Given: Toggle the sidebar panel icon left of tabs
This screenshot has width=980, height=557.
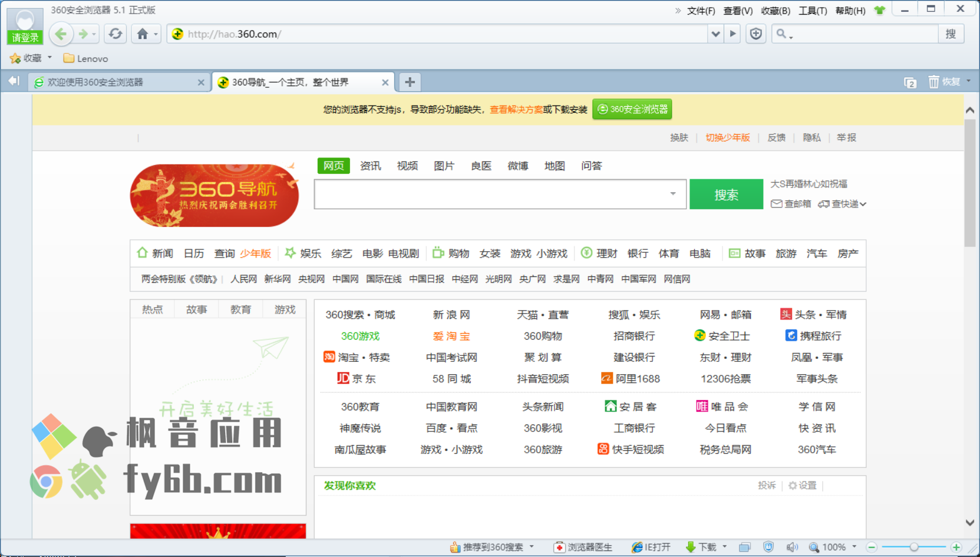Looking at the screenshot, I should [x=14, y=81].
